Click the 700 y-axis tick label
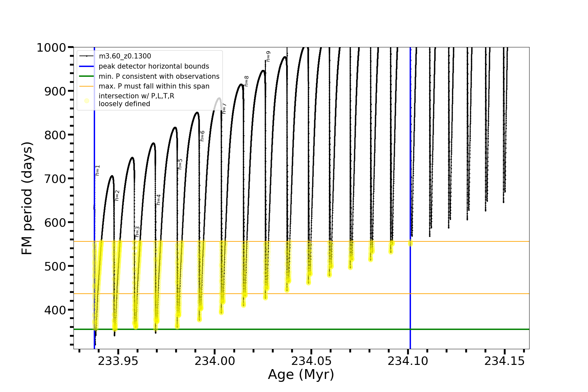This screenshot has width=588, height=392. point(55,179)
